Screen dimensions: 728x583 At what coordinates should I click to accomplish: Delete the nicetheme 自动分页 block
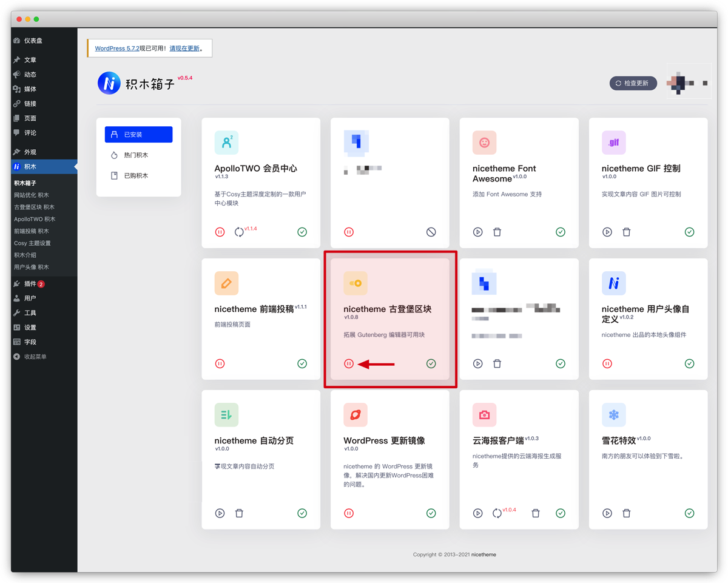point(239,513)
